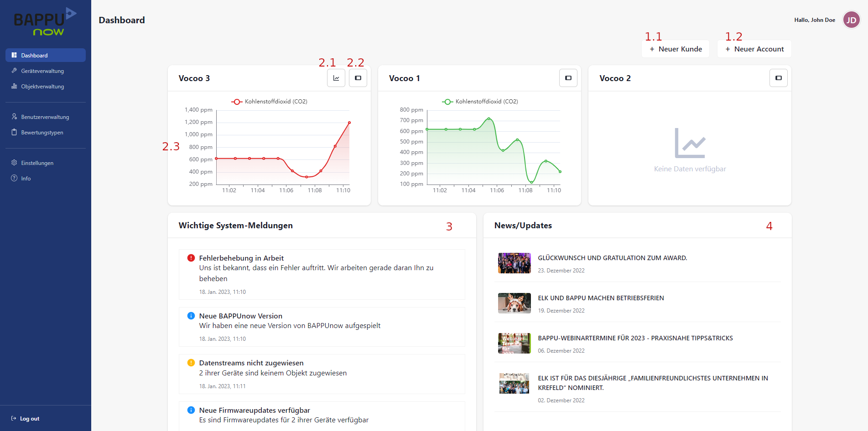Click the Keine Daten verfügbar text
Viewport: 868px width, 431px height.
tap(690, 169)
